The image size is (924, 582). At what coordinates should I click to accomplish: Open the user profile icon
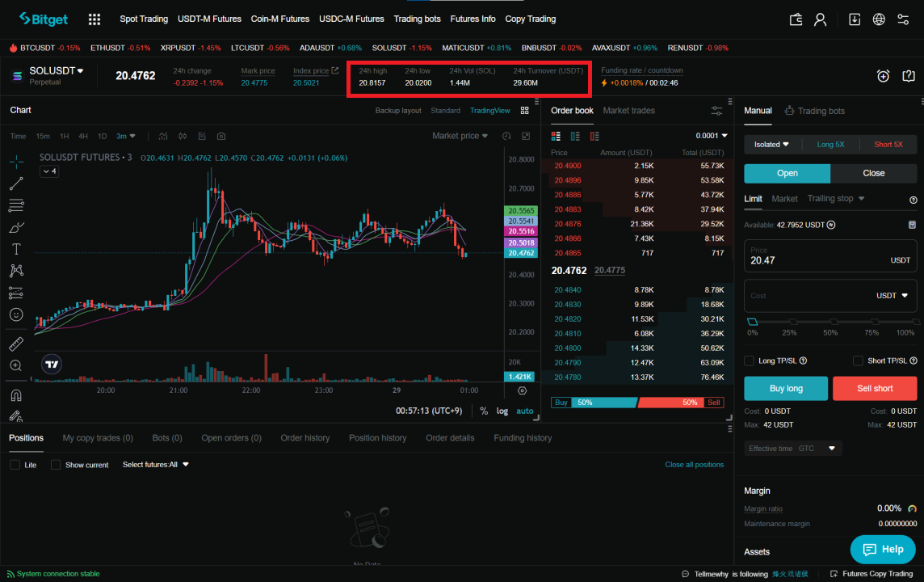pyautogui.click(x=820, y=19)
